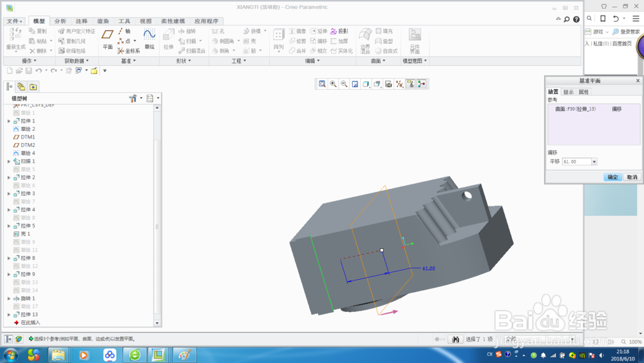Start the Sketch (草绘) tool

point(149,40)
